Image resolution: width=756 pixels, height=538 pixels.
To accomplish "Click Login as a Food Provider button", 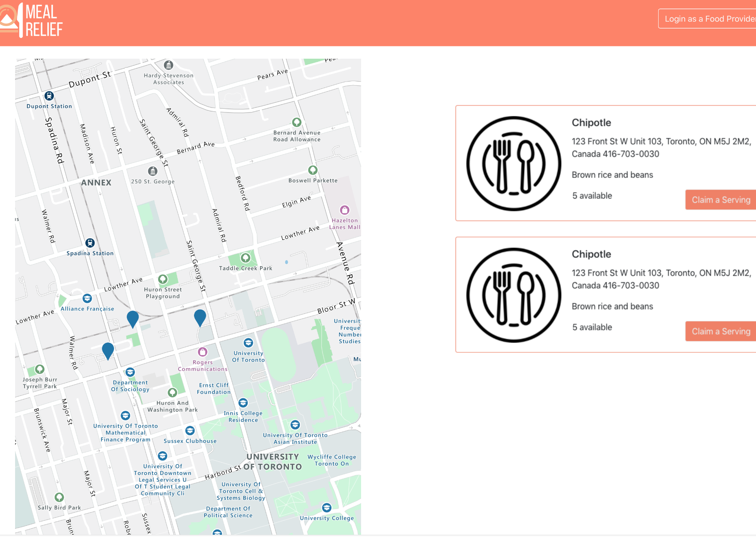I will coord(708,19).
